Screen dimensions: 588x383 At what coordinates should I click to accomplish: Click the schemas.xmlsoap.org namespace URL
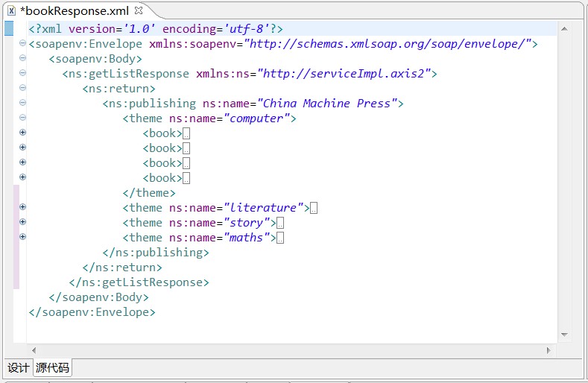(388, 44)
